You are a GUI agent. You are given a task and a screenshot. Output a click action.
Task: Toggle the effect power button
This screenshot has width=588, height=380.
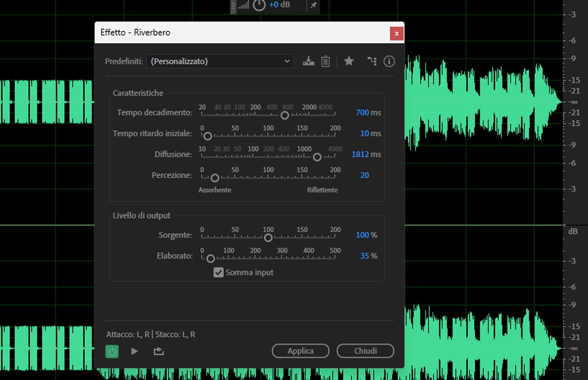coord(112,351)
